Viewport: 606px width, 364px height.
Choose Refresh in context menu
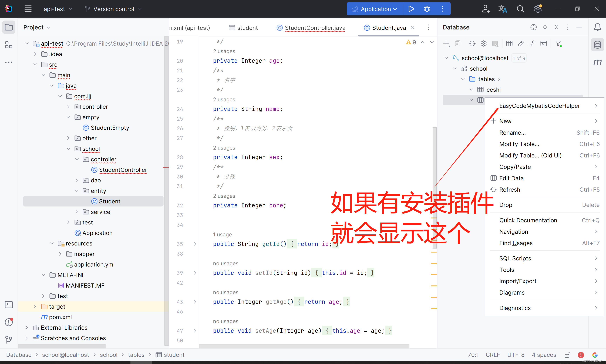(x=545, y=190)
